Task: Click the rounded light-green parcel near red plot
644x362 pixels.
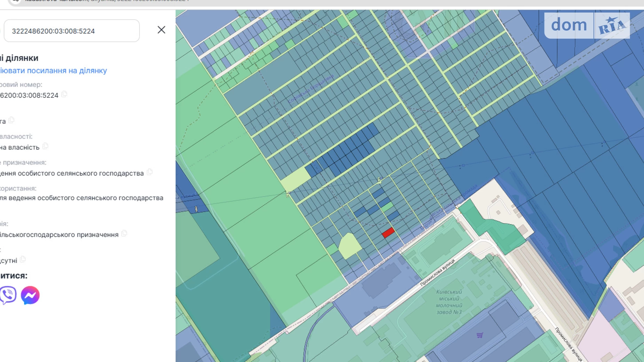Action: (x=350, y=245)
